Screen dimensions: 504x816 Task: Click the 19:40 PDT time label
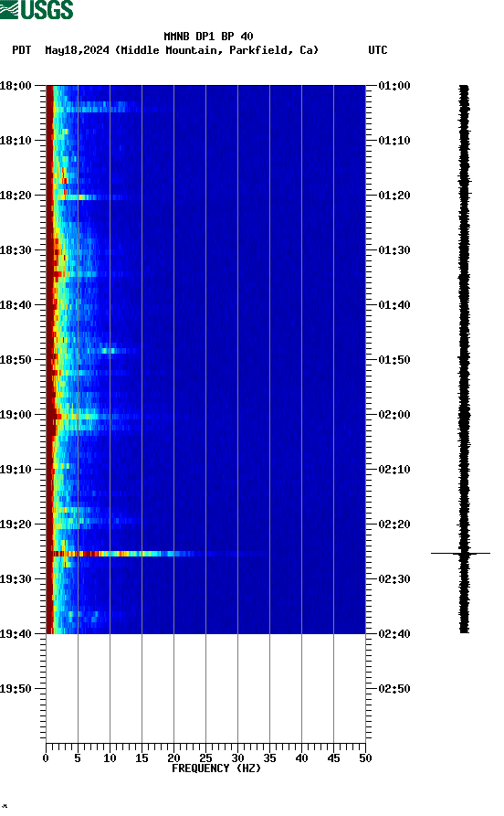[16, 634]
